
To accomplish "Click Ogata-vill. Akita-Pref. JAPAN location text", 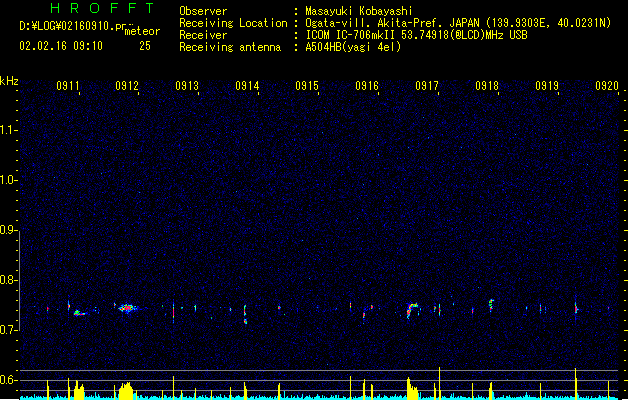I will 458,23.
